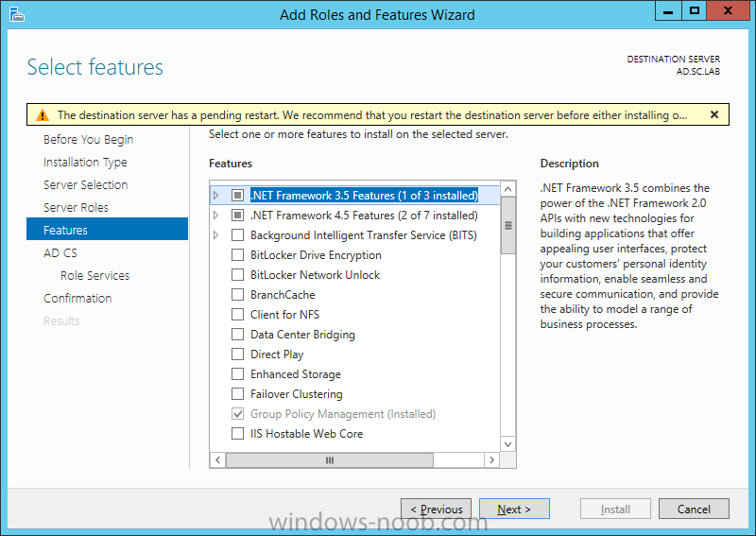Click the horizontal scroll right arrow

(x=491, y=459)
